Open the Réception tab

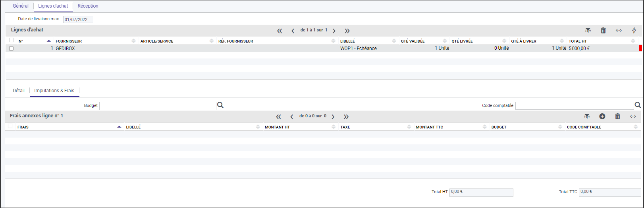[88, 6]
